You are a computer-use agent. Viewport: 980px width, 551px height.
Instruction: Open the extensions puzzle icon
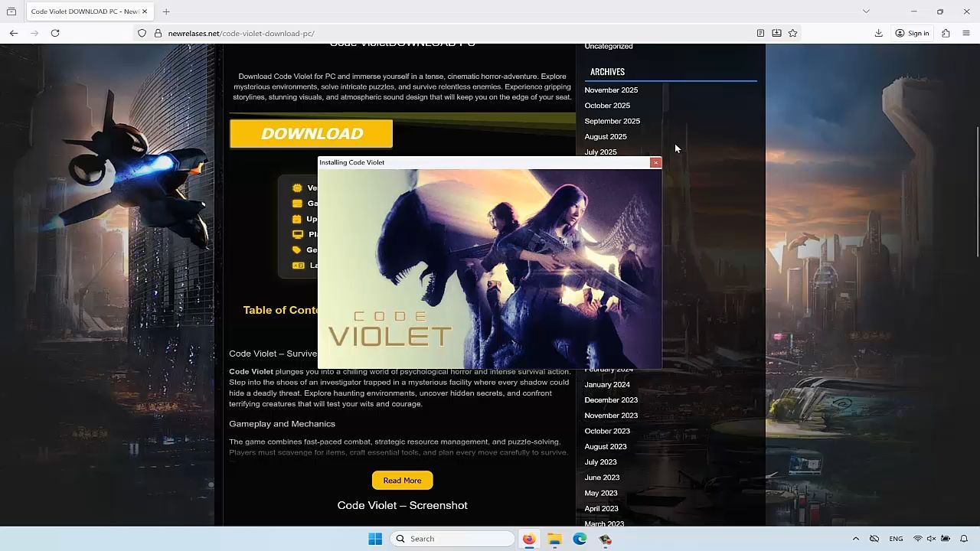[946, 33]
